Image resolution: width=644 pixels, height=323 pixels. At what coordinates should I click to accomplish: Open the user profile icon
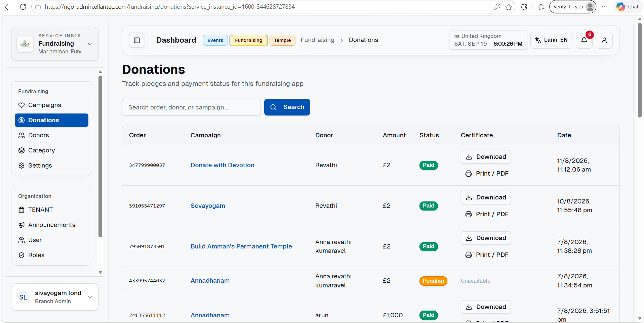[604, 40]
